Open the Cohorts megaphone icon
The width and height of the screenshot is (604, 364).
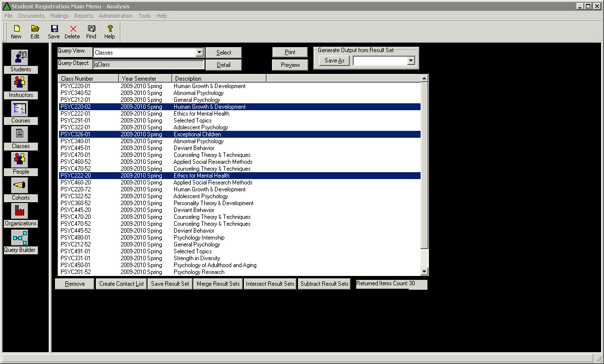click(x=20, y=186)
